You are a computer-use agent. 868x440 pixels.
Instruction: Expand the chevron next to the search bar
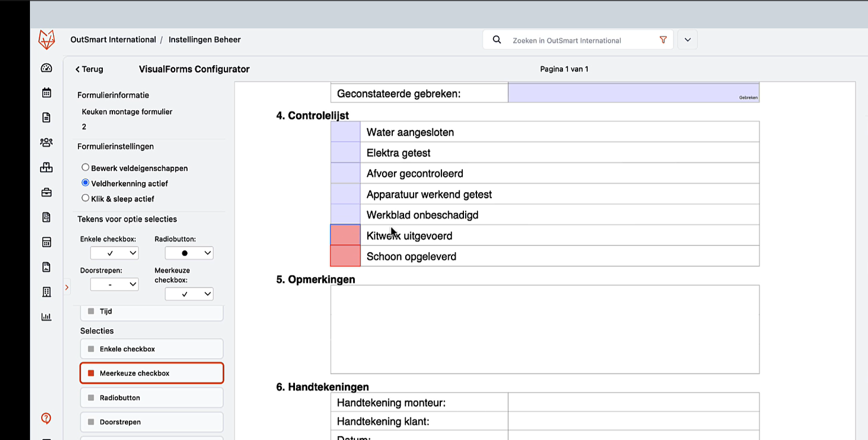(x=687, y=40)
